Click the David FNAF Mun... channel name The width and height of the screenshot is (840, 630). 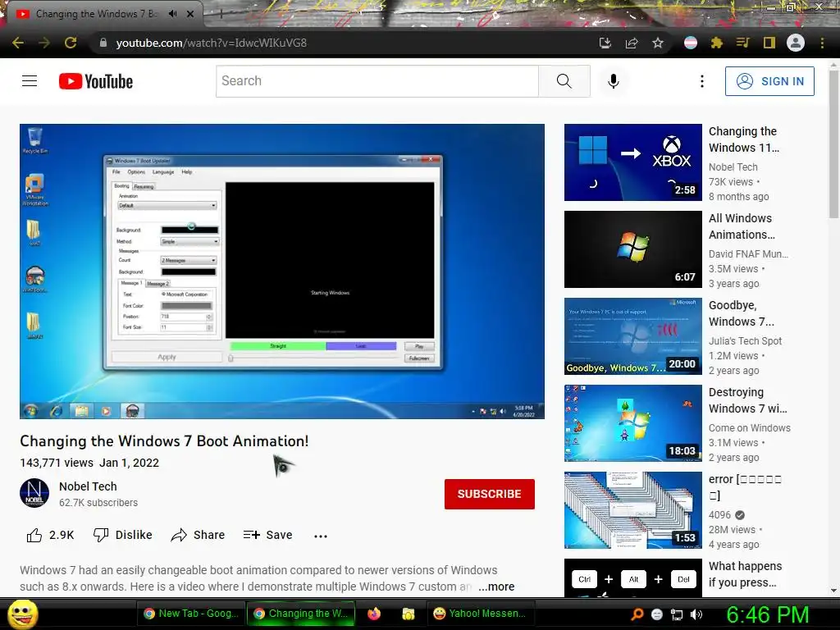tap(748, 254)
